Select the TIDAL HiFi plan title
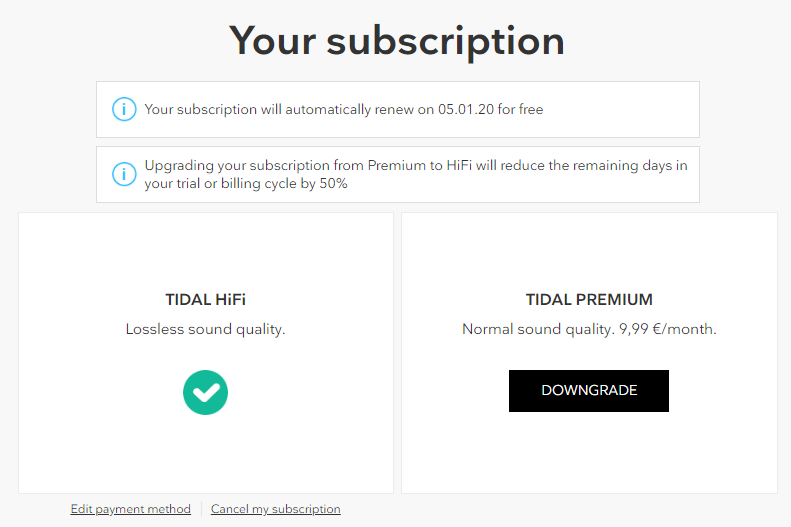 [x=205, y=299]
